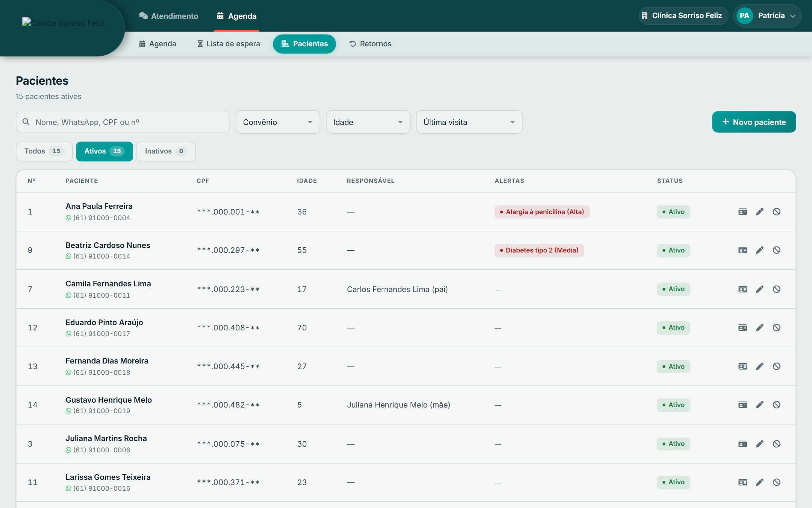Deactivate Larissa Gomes Teixeira via block icon
This screenshot has height=508, width=812.
click(777, 482)
